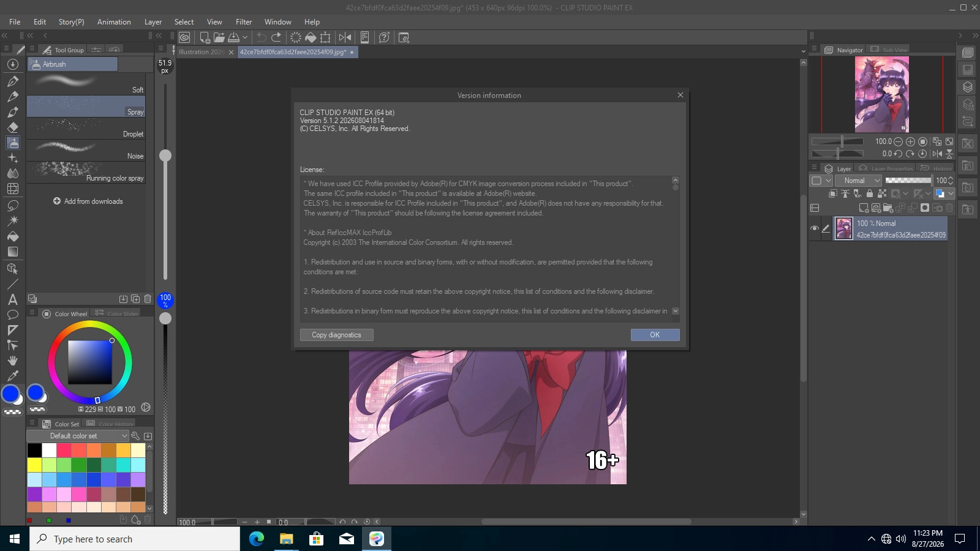Hide the 42ce7bfdf0fca63d2faee2025 layer eye

click(x=814, y=228)
